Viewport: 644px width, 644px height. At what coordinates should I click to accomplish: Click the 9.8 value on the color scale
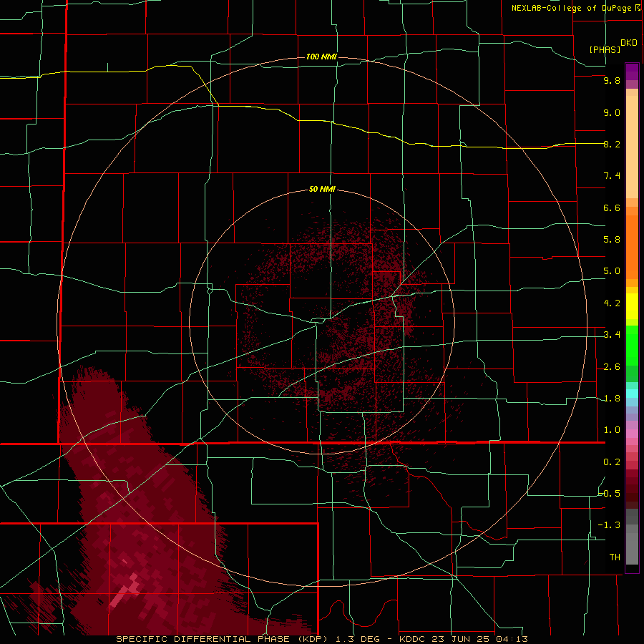[612, 80]
